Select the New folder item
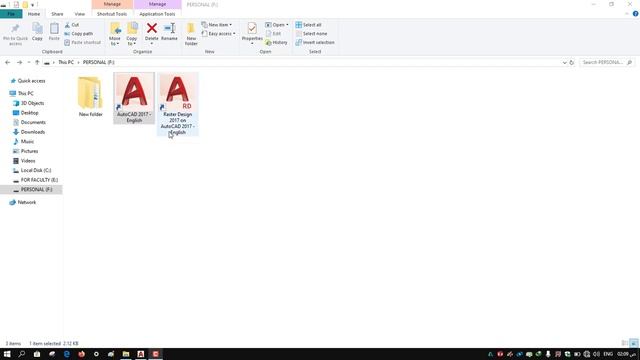Viewport: 640px width, 360px height. (90, 96)
